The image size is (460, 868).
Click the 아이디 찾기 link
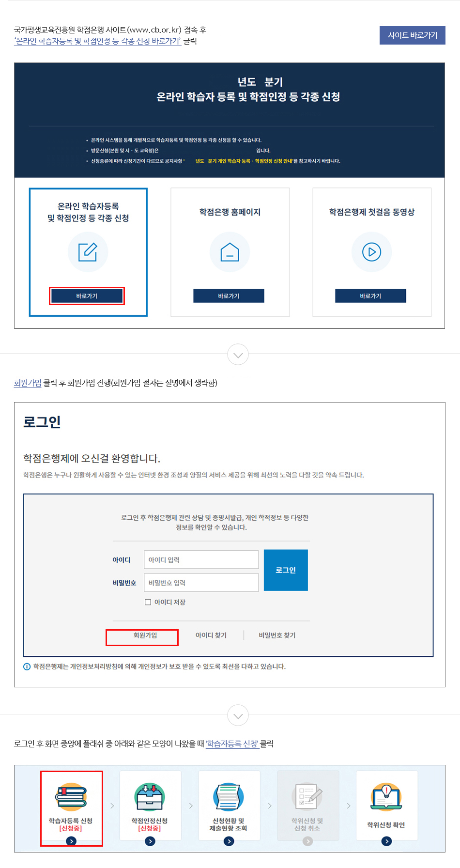(x=211, y=635)
